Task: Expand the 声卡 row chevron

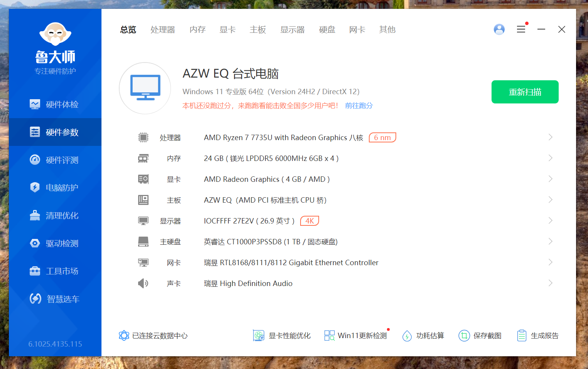Action: (x=551, y=283)
